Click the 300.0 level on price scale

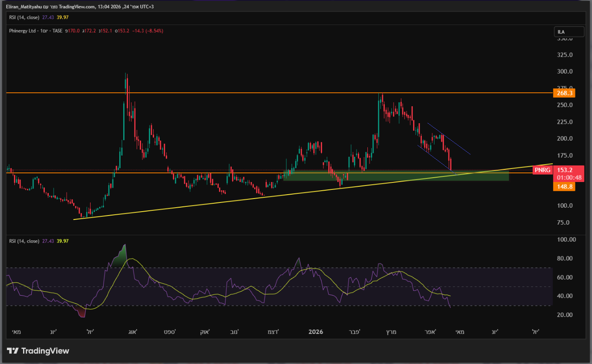[x=564, y=71]
